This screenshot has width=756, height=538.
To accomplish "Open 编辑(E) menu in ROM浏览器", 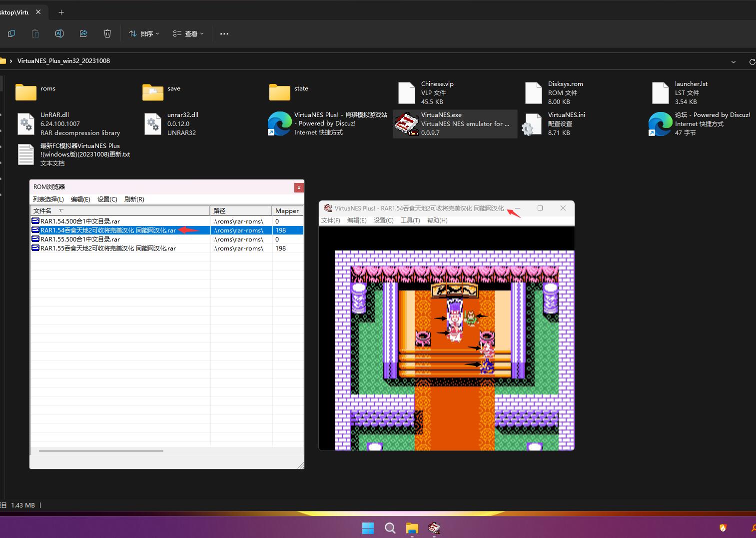I will [x=80, y=199].
